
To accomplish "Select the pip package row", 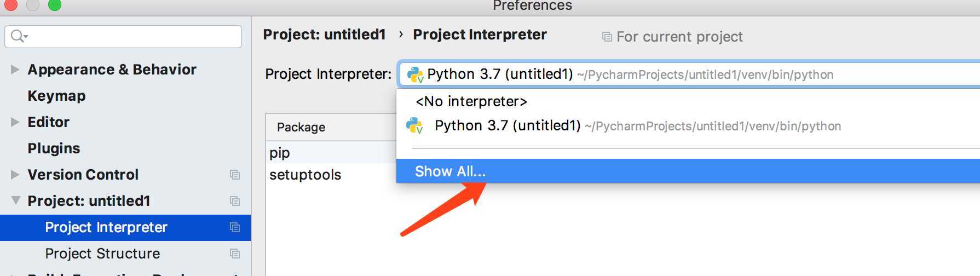I will point(331,152).
